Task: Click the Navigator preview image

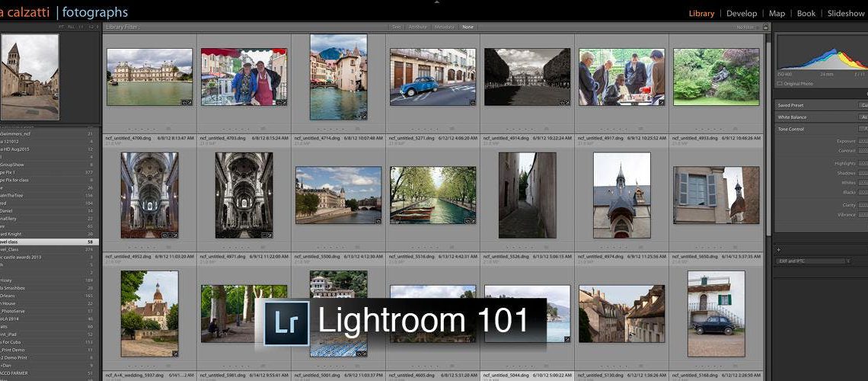Action: click(30, 77)
